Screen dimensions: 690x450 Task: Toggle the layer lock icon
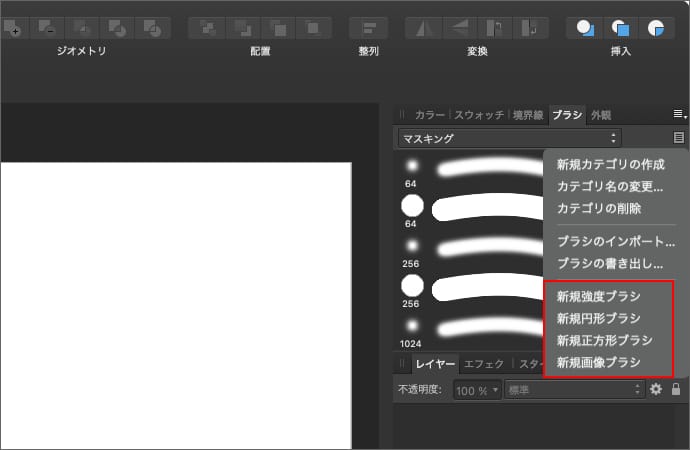coord(676,388)
